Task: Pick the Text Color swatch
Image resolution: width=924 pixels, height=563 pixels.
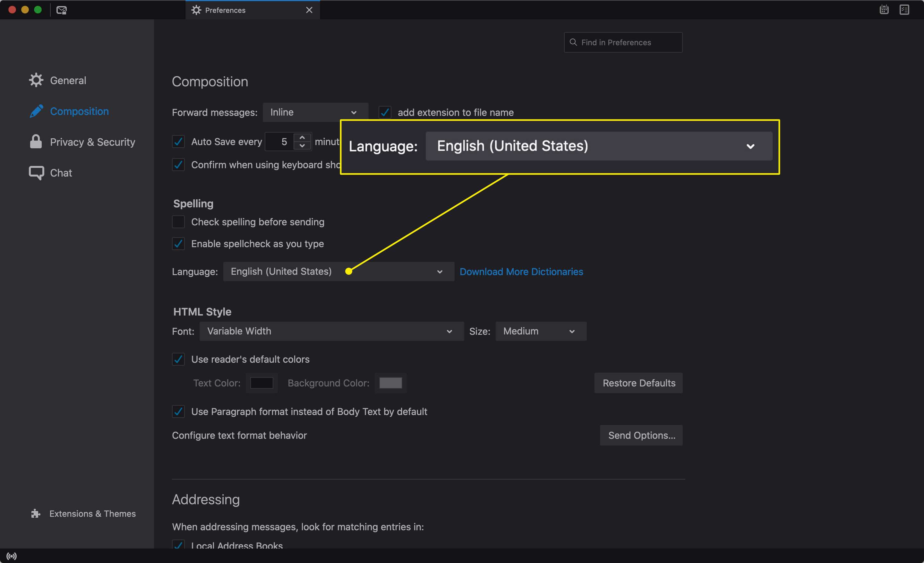Action: click(x=262, y=383)
